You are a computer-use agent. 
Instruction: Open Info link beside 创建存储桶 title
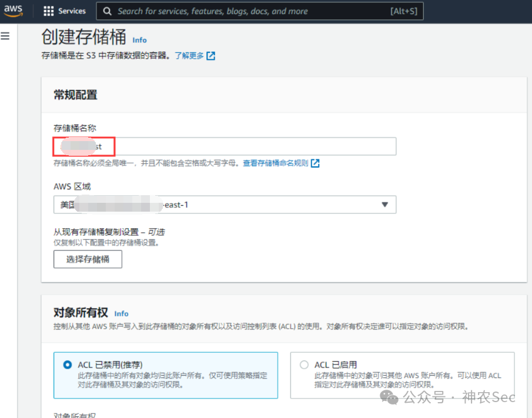coord(139,40)
